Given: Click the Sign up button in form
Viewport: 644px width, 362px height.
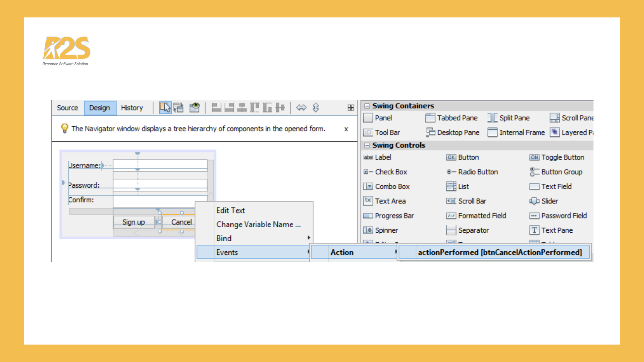Looking at the screenshot, I should click(133, 222).
